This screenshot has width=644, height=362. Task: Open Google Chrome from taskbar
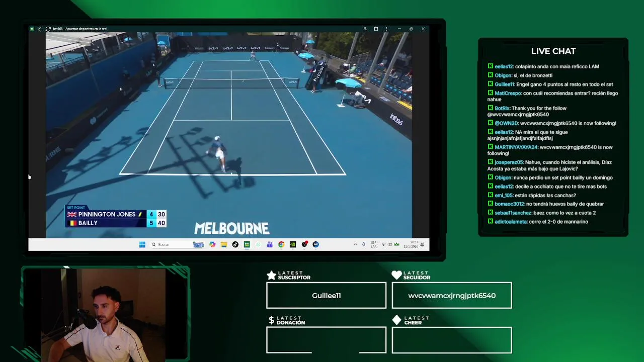tap(281, 244)
